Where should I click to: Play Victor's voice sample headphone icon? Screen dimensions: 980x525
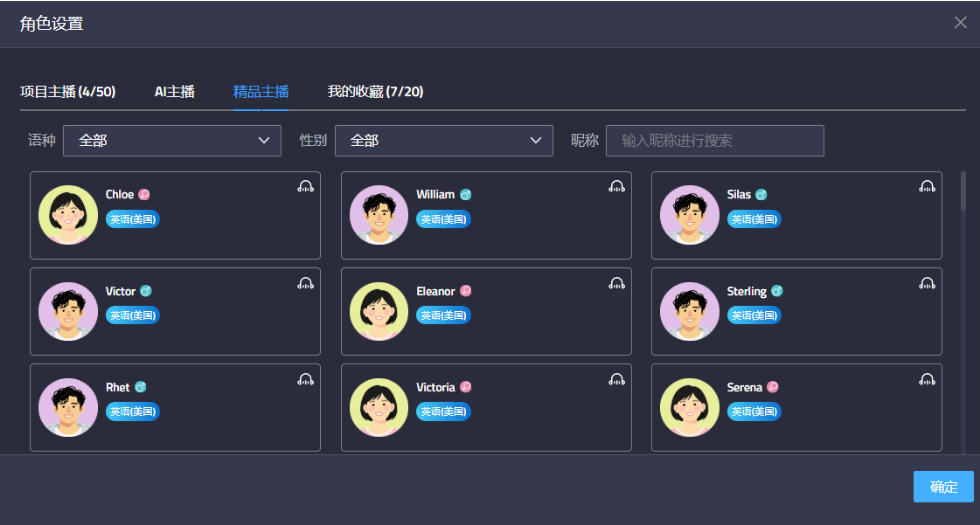coord(306,283)
